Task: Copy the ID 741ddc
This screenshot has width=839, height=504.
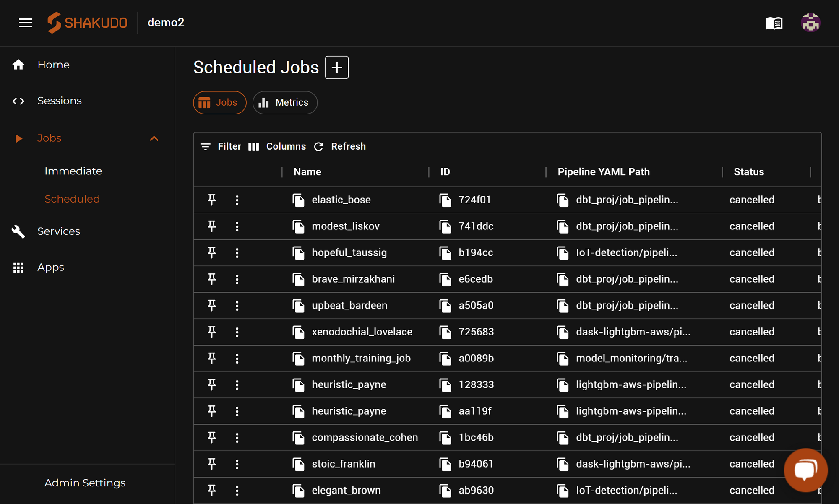Action: pos(445,226)
